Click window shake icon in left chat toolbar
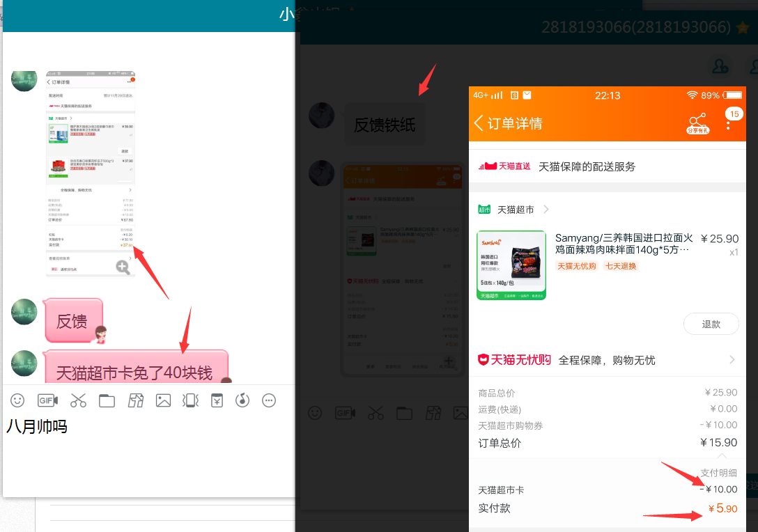 (x=190, y=400)
